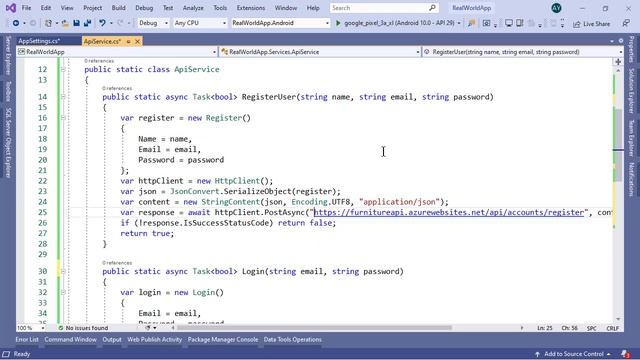Click the Visual Studio logo icon
This screenshot has width=640, height=360.
[11, 8]
